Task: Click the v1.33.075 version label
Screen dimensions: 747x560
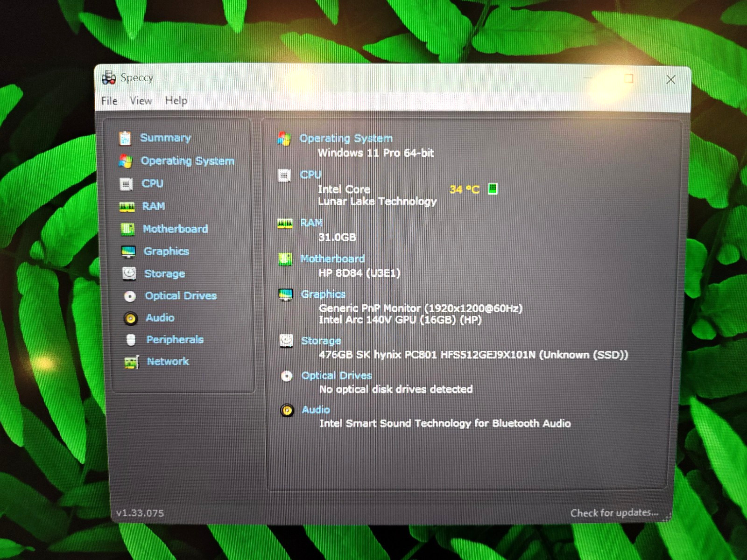Action: click(x=140, y=513)
